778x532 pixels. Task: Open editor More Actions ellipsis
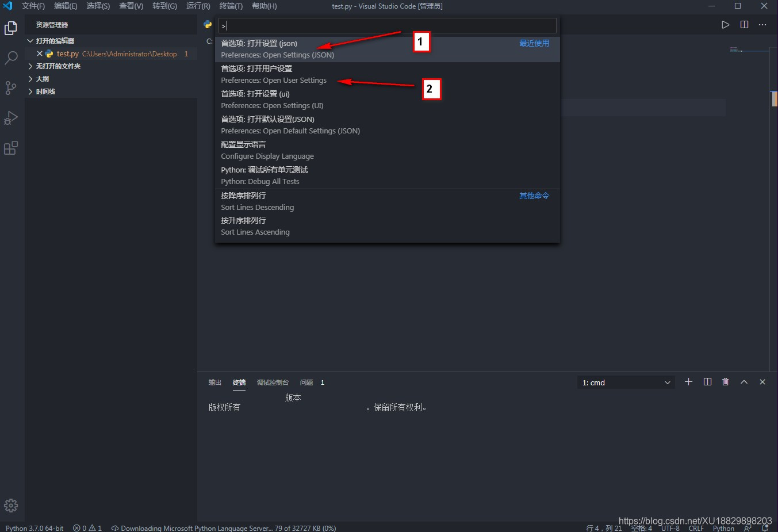click(x=762, y=25)
